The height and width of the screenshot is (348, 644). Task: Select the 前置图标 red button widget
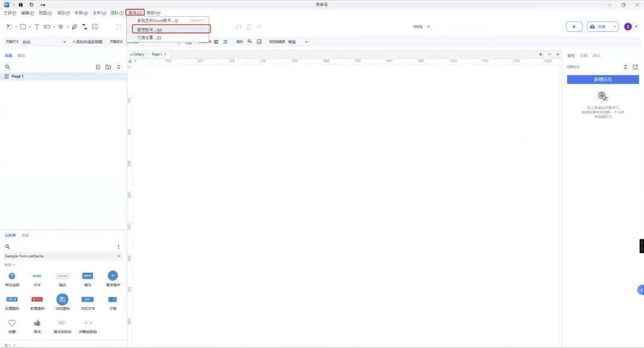(37, 300)
